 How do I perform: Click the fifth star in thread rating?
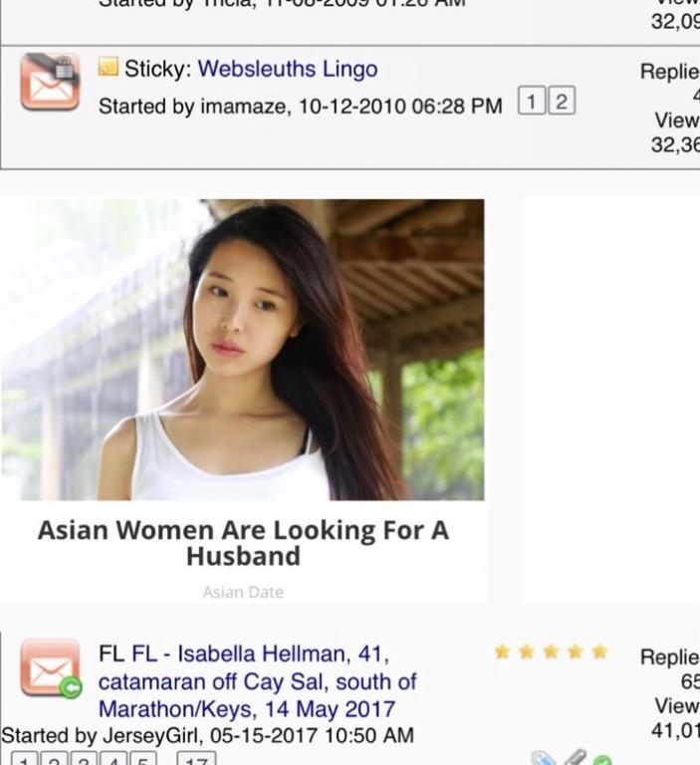tap(599, 651)
